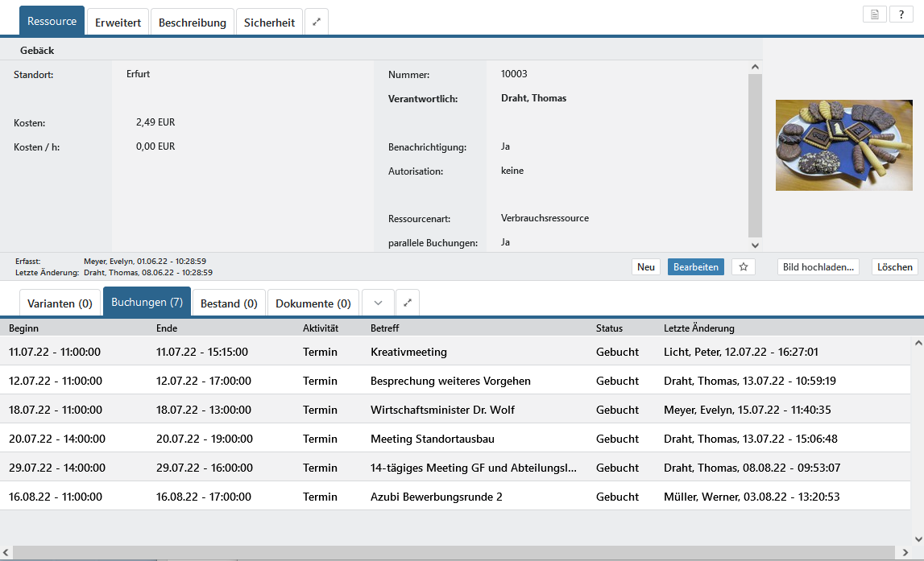Open the Dokumente (0) tab
Viewport: 924px width, 561px height.
(x=313, y=303)
